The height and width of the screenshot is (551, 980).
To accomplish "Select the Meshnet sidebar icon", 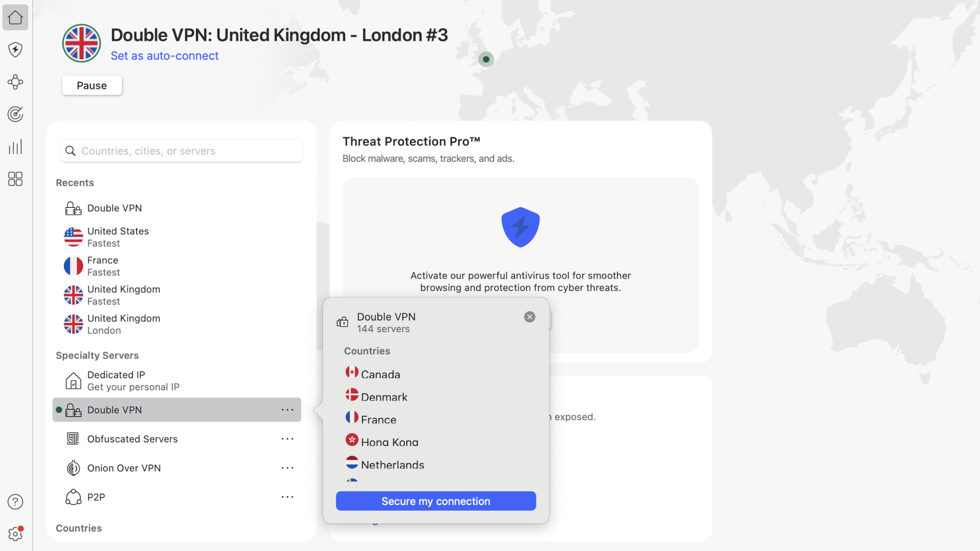I will (15, 82).
